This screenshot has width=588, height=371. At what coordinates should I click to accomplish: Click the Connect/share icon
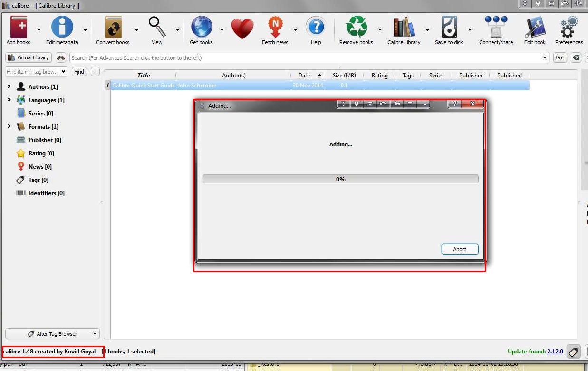point(496,27)
